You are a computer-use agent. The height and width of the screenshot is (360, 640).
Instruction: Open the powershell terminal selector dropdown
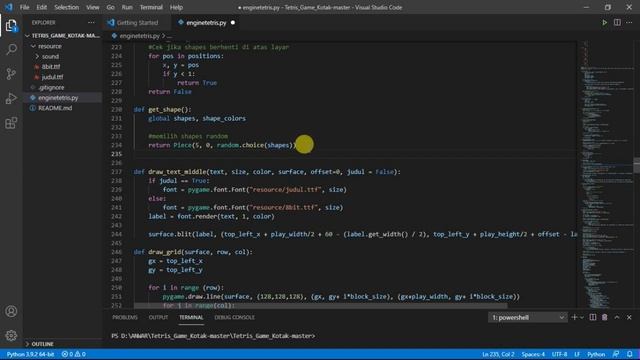coord(528,318)
